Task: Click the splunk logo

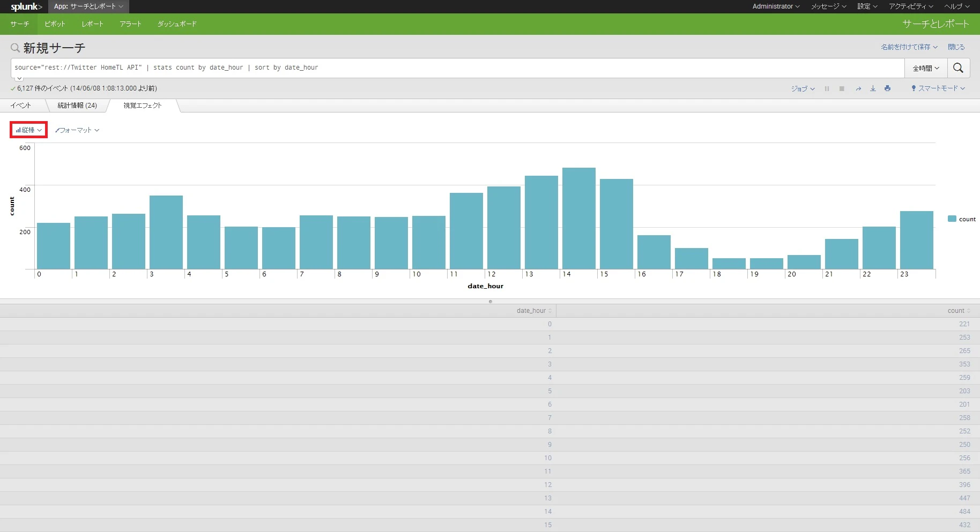Action: pyautogui.click(x=26, y=6)
